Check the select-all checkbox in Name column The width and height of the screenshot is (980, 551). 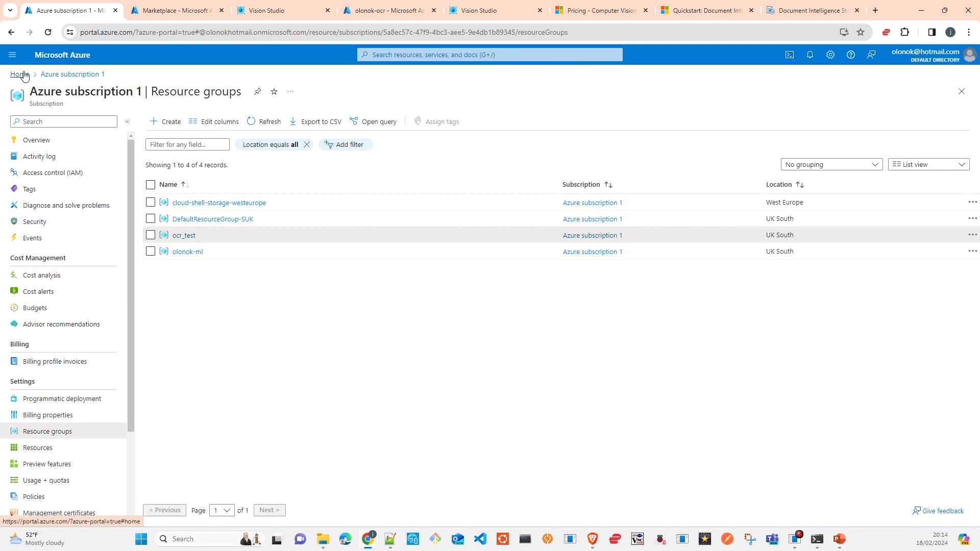150,184
